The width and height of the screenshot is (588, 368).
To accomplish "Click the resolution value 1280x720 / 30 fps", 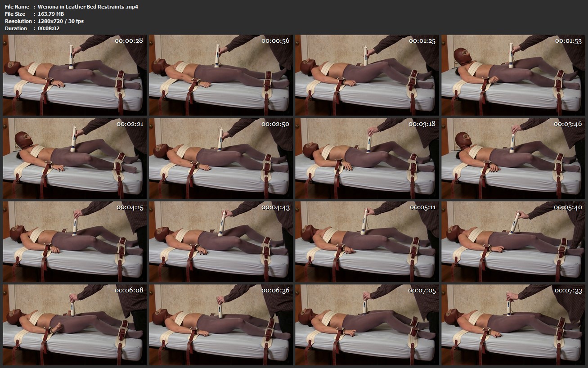I will (x=61, y=21).
